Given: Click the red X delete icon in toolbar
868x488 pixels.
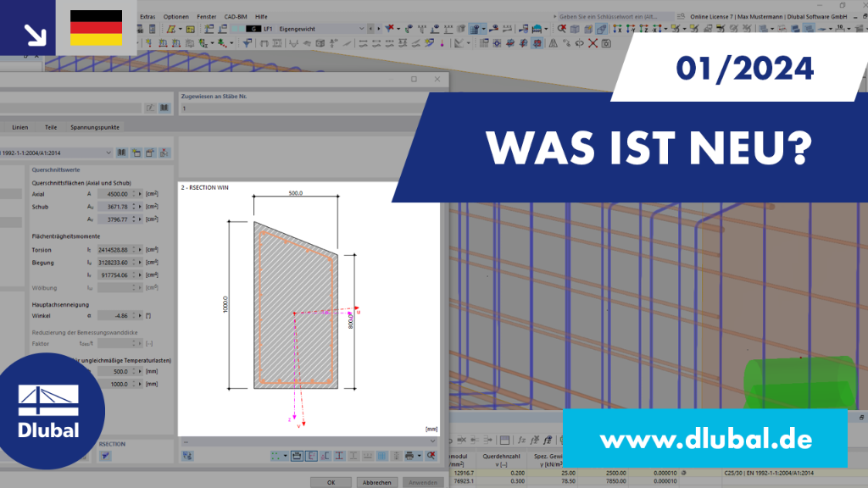Looking at the screenshot, I should coord(593,43).
